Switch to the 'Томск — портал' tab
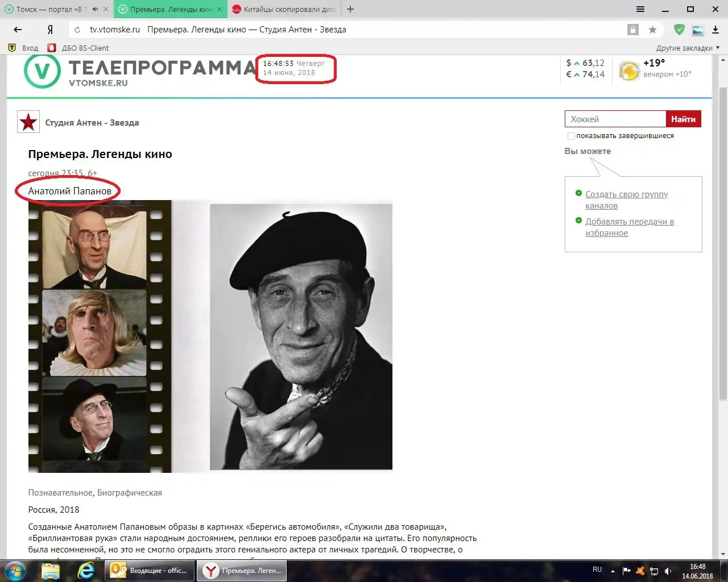 coord(48,9)
